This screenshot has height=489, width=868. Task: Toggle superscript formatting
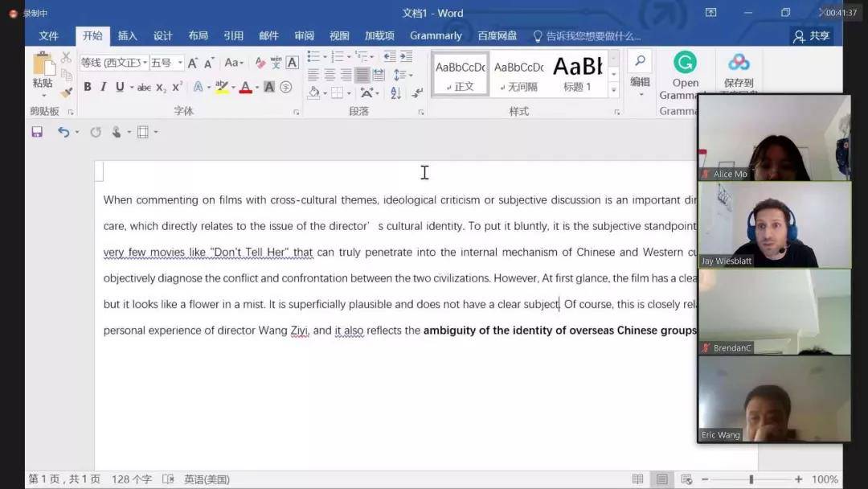(177, 87)
